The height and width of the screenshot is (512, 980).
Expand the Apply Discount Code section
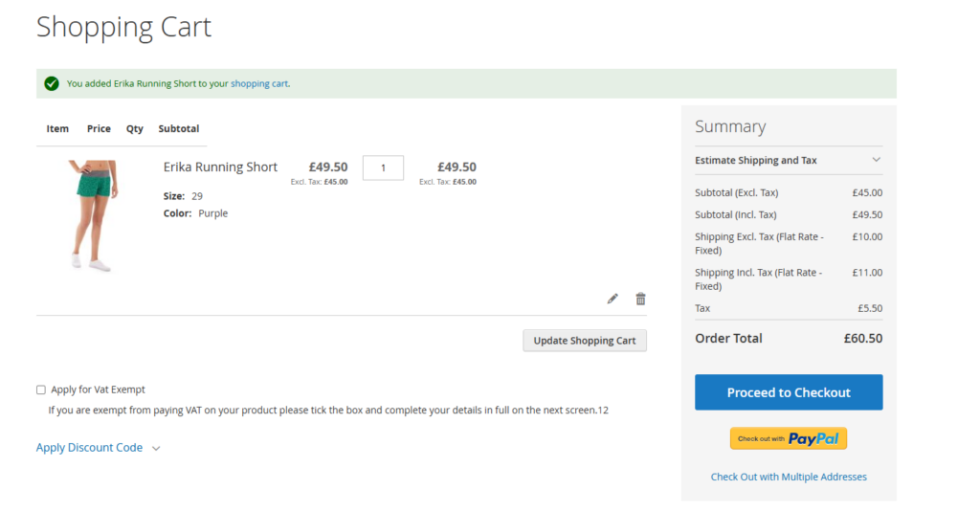coord(89,448)
